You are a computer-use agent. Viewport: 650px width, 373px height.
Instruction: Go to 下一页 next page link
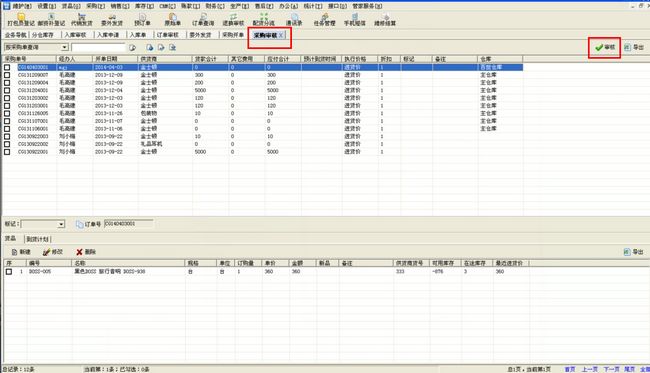click(611, 369)
